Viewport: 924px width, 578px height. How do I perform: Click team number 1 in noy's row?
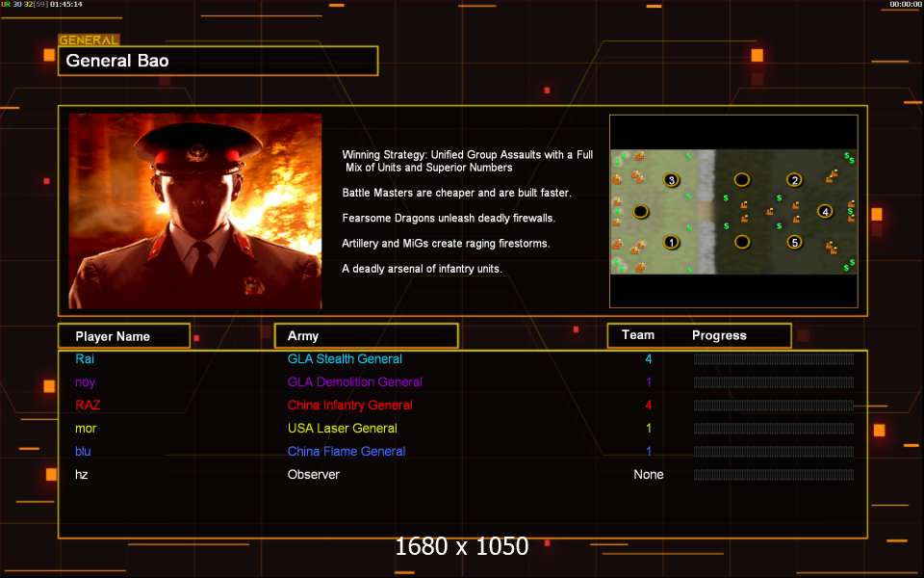(x=649, y=381)
